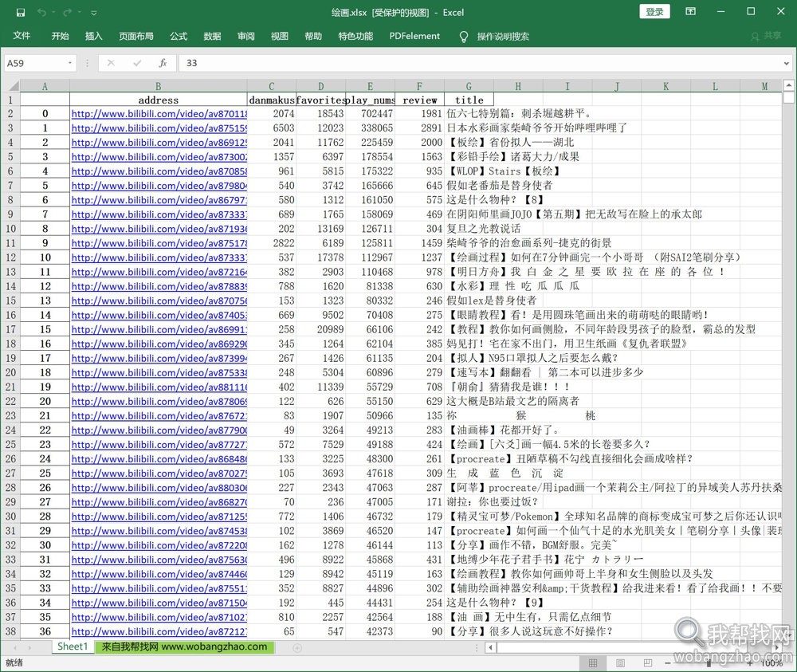Click the zoom out minus button
This screenshot has height=672, width=797.
tap(668, 663)
